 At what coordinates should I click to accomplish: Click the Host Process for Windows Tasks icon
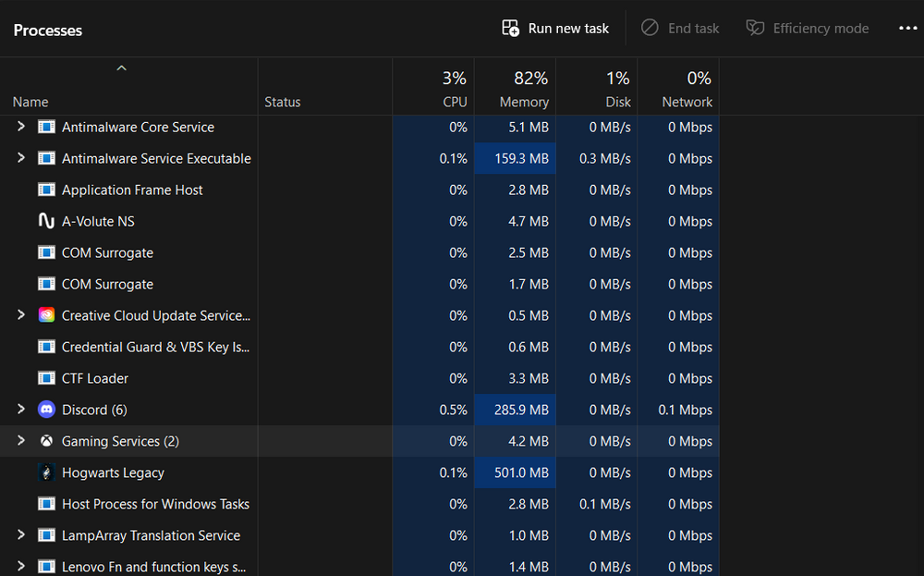pyautogui.click(x=46, y=504)
